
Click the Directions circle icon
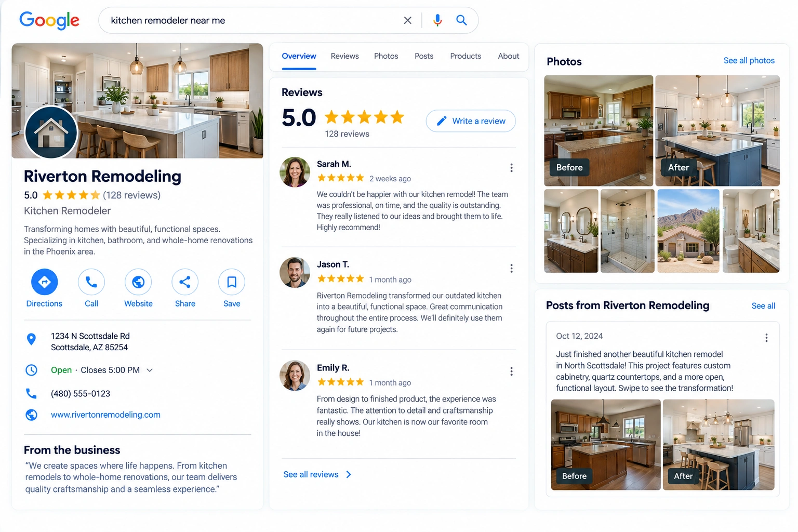tap(44, 282)
